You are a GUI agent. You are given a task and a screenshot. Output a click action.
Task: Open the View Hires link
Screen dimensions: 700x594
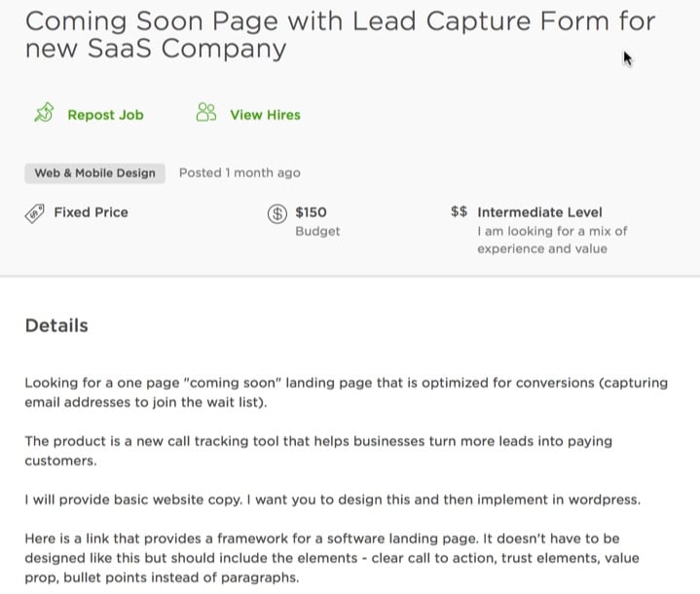coord(265,115)
